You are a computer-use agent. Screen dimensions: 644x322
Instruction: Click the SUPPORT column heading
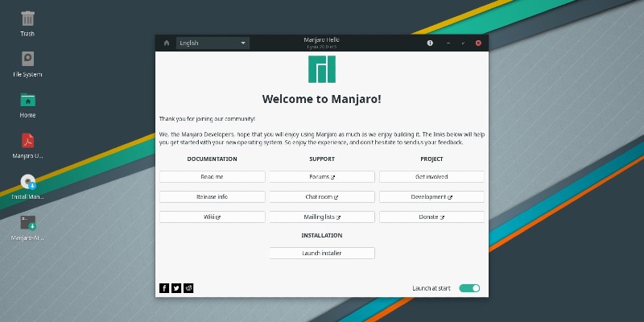pyautogui.click(x=322, y=159)
